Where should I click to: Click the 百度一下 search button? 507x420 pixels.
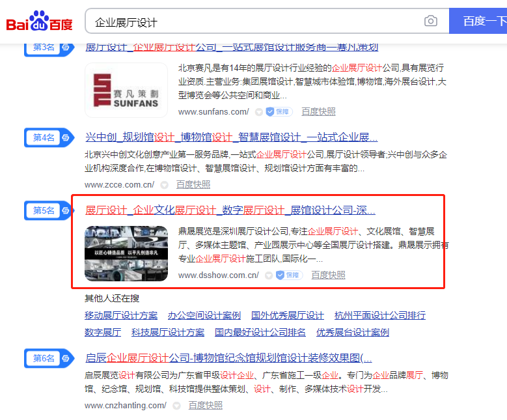(478, 21)
